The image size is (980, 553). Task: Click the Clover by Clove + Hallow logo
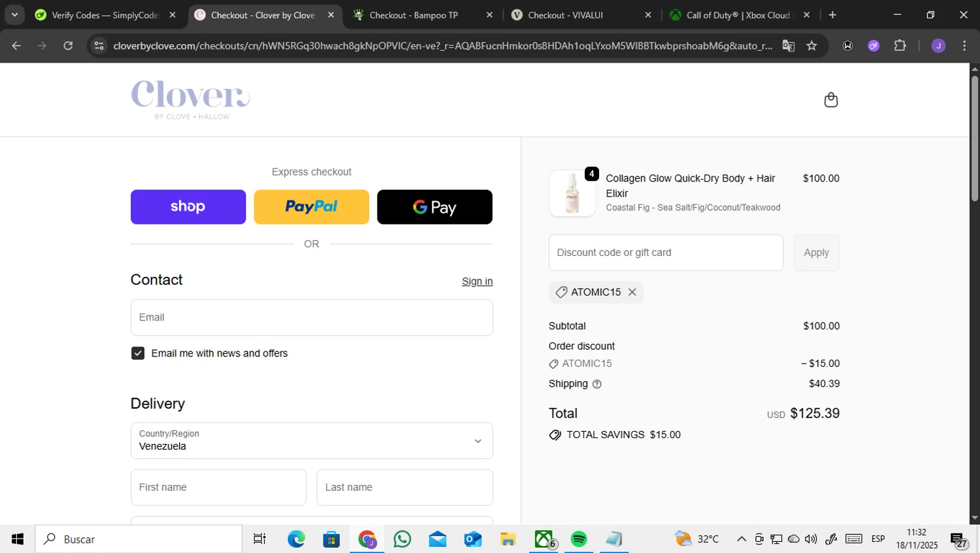(x=190, y=100)
